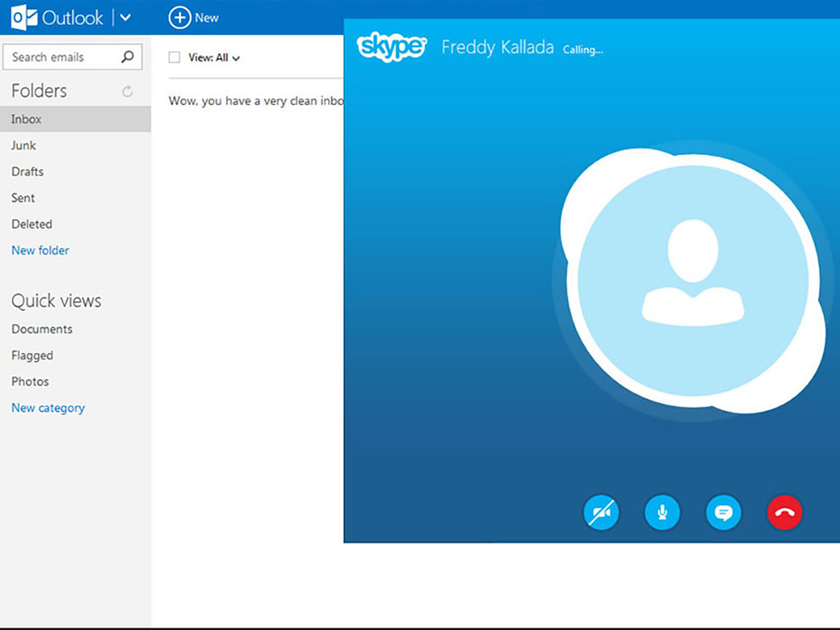Open the chat message panel in Skype

[724, 513]
